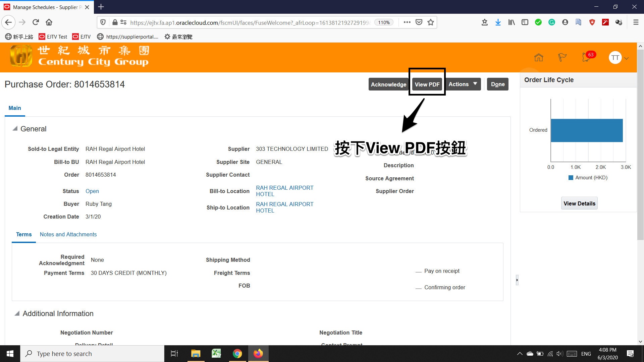Show site information padlock icon

coord(115,22)
